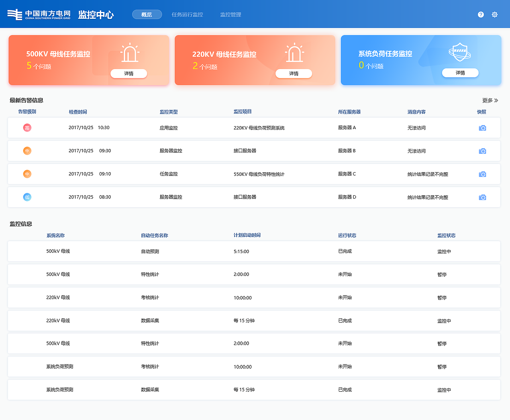This screenshot has width=510, height=420.
Task: Click the 运行状态 column header
Action: (347, 236)
